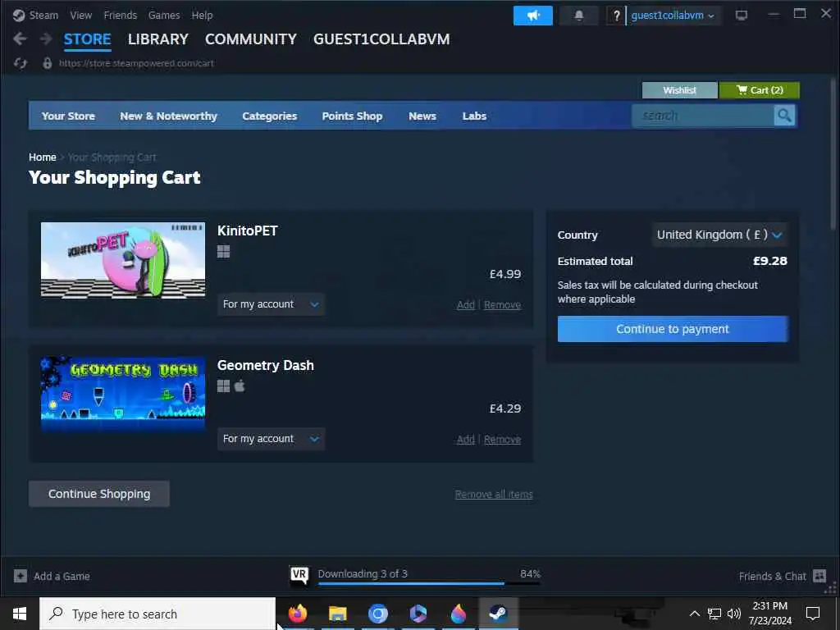This screenshot has height=630, width=840.
Task: Open the GUEST1COLLABVM profile tab
Action: click(x=381, y=39)
